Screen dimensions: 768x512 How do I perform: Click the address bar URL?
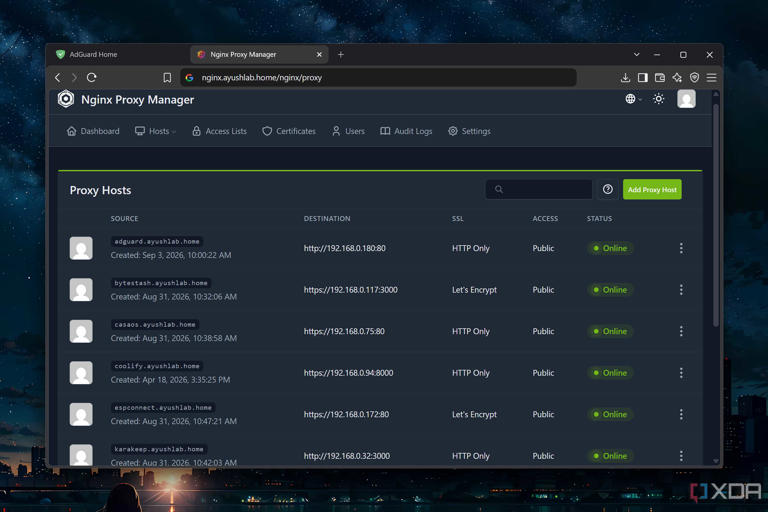262,77
